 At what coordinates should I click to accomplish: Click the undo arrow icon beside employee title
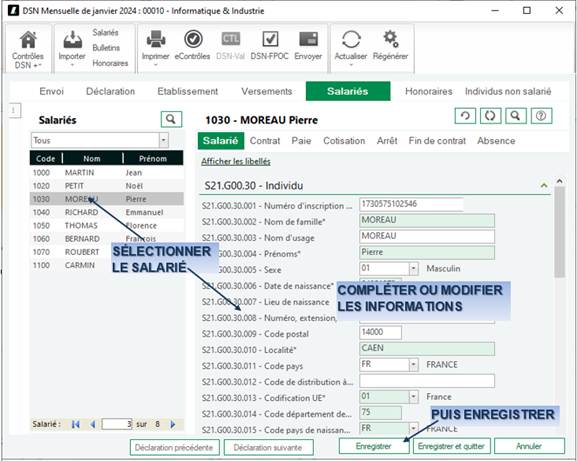(x=465, y=116)
